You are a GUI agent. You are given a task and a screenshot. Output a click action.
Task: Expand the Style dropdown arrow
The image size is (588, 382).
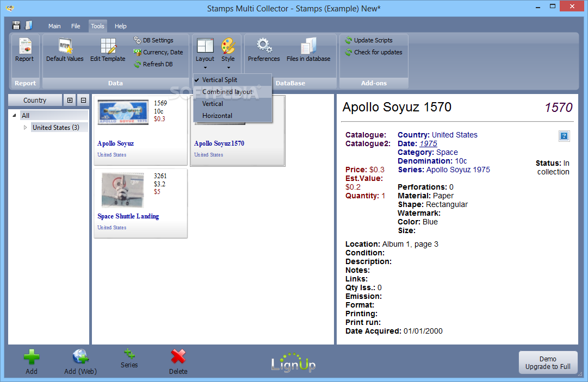tap(228, 68)
